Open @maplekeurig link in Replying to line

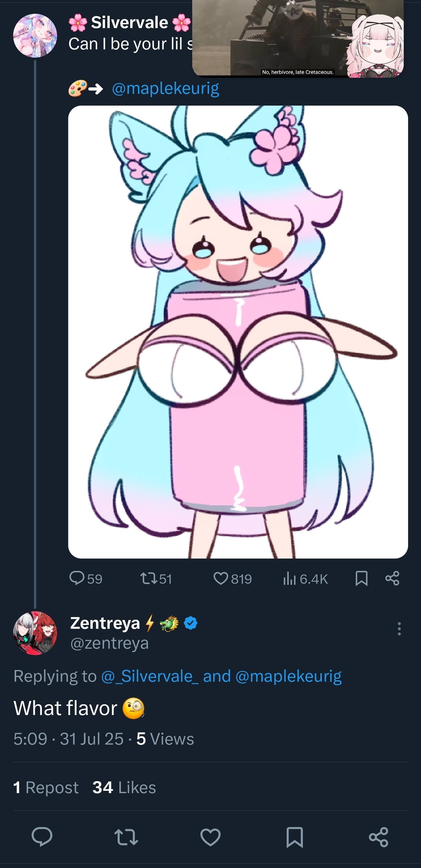point(288,676)
